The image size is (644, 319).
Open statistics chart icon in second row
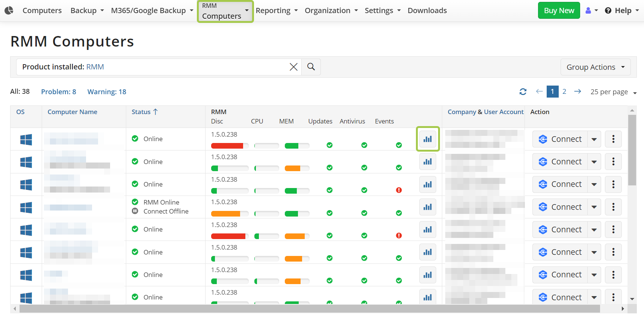point(428,162)
